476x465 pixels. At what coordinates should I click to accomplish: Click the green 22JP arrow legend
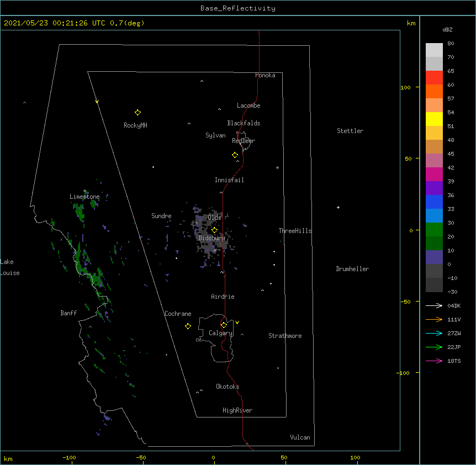coord(434,347)
